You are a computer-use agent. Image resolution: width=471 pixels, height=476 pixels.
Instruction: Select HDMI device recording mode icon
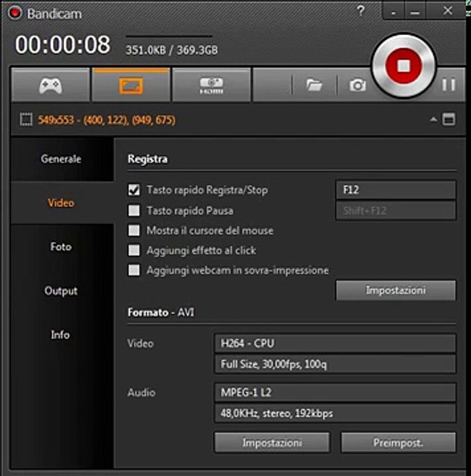212,85
